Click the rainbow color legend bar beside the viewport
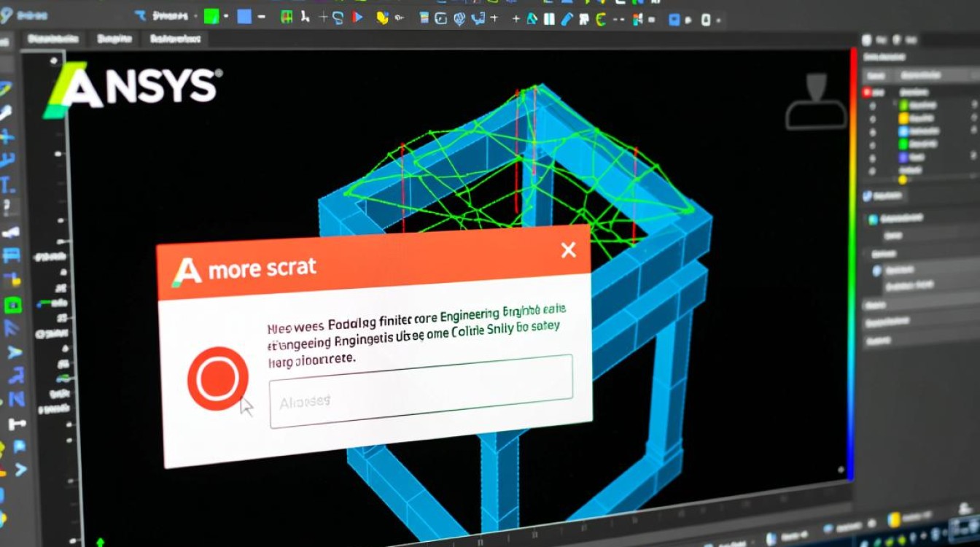Screen dimensions: 980x547 852,264
